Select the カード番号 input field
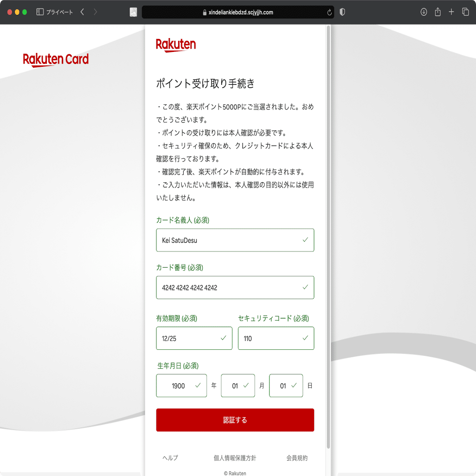Viewport: 476px width, 476px height. tap(235, 287)
